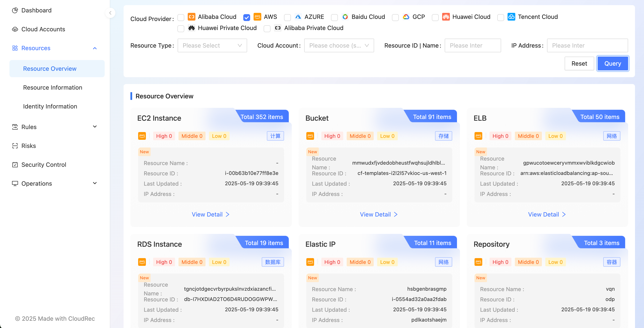This screenshot has height=328, width=644.
Task: Select the Resource Overview submenu item
Action: coord(57,68)
